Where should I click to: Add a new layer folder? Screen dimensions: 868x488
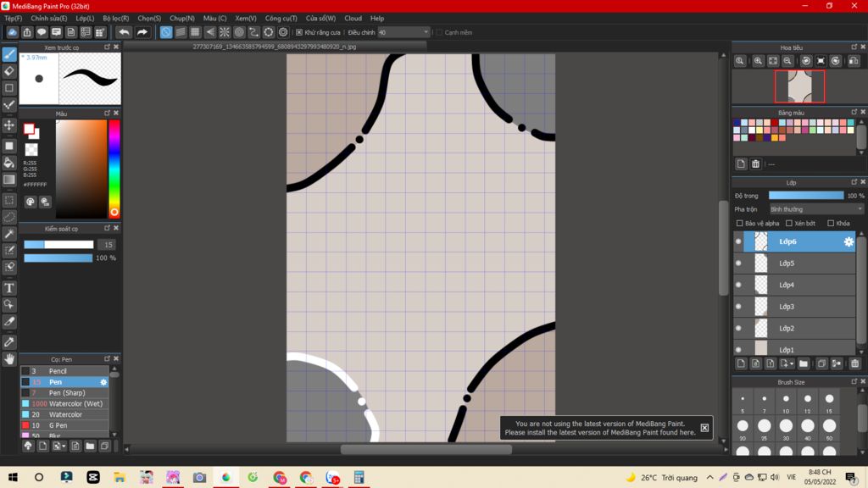click(x=804, y=363)
